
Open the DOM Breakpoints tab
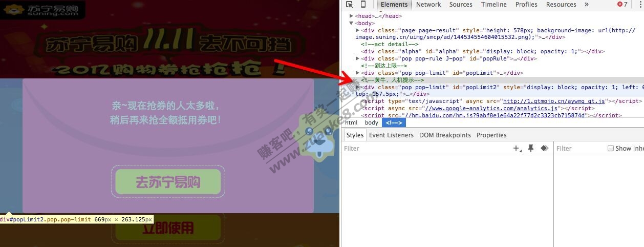(x=445, y=135)
